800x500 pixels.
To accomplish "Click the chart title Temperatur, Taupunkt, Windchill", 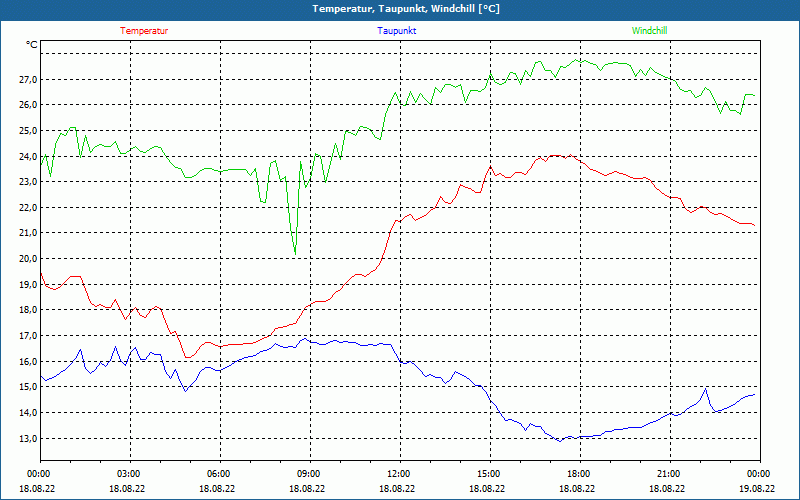I will pyautogui.click(x=406, y=9).
